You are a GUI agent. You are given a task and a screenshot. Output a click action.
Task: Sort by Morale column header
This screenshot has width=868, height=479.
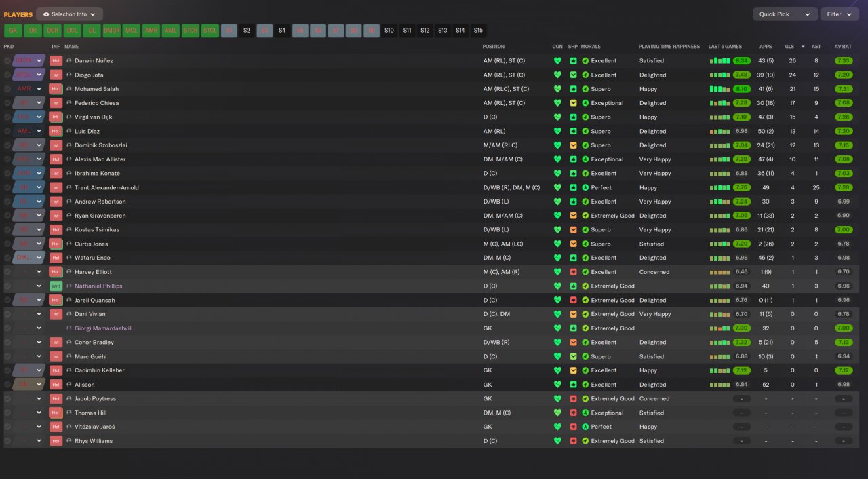click(x=591, y=47)
